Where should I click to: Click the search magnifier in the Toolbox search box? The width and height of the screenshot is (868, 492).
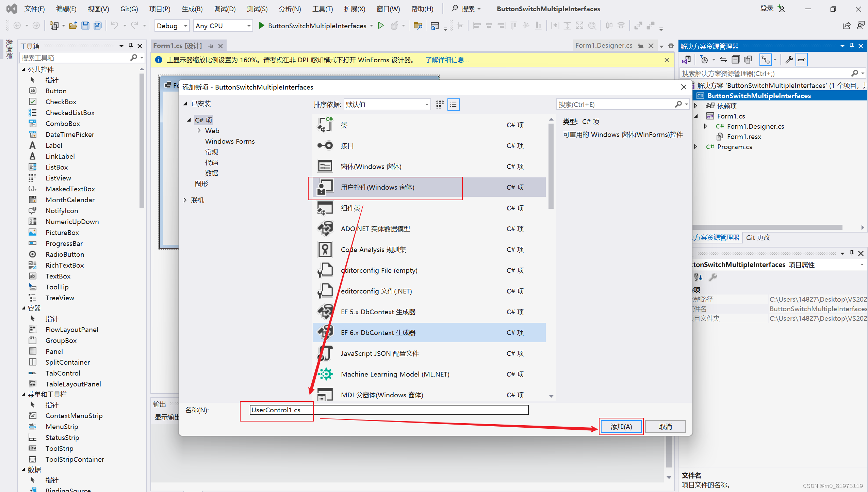134,58
